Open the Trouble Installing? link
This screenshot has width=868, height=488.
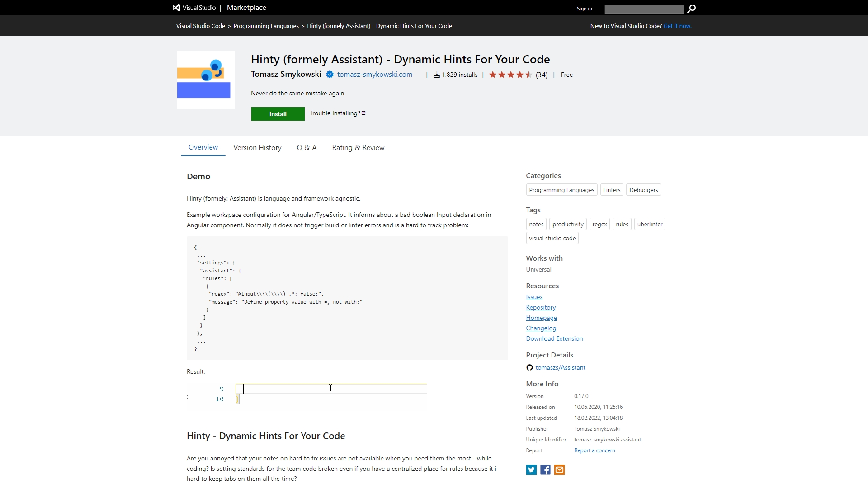(x=337, y=113)
